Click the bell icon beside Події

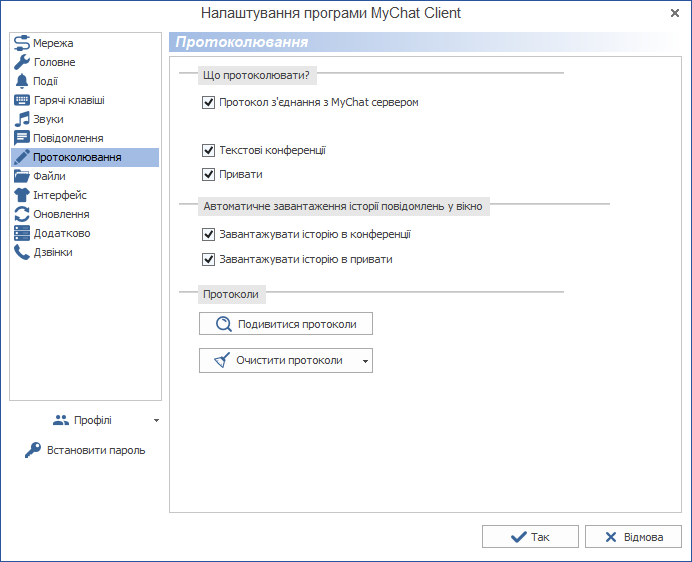click(21, 81)
